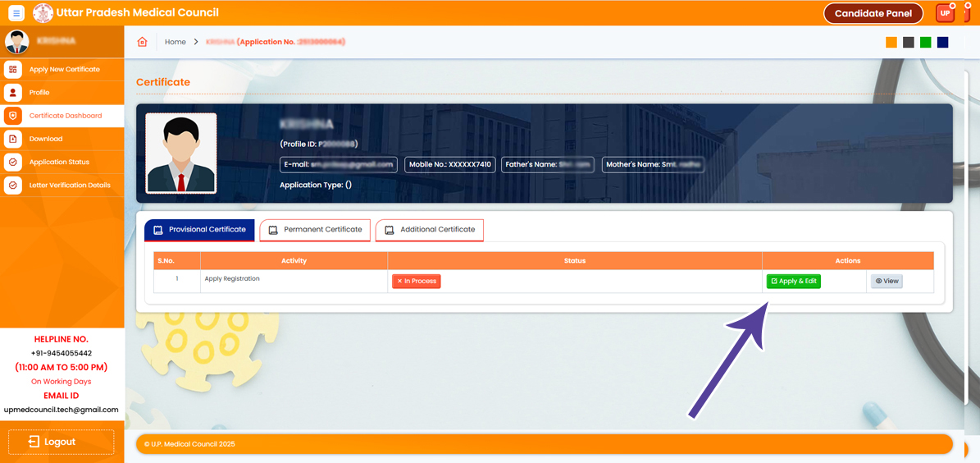The image size is (980, 463).
Task: Select the orange theme color swatch
Action: [x=891, y=43]
